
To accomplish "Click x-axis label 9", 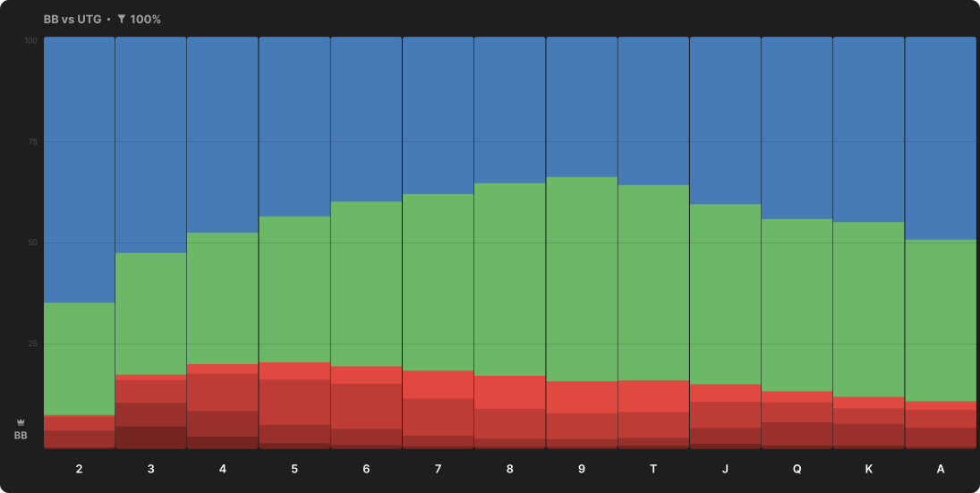I will (x=582, y=469).
